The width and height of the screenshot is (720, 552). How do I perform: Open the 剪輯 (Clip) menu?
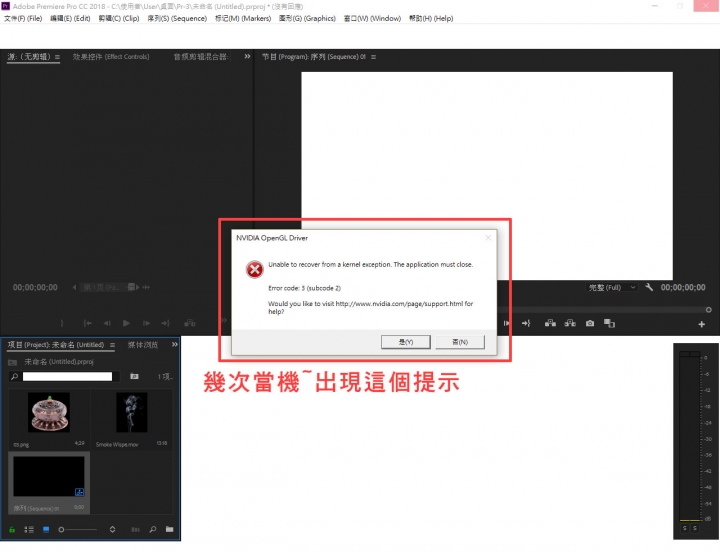click(x=119, y=18)
